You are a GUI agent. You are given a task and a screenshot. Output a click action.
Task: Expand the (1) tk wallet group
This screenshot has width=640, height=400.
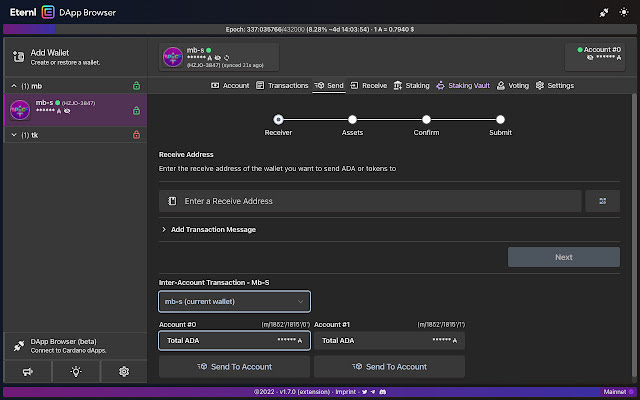14,134
